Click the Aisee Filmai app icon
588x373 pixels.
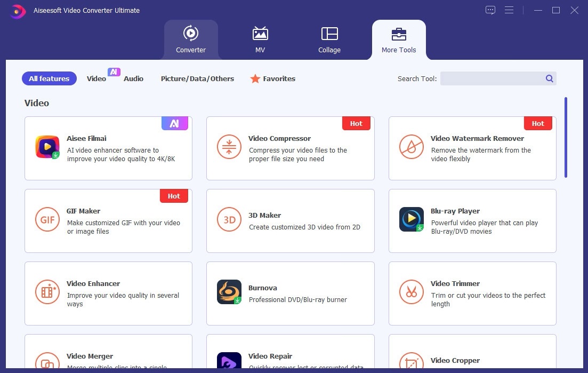tap(47, 147)
